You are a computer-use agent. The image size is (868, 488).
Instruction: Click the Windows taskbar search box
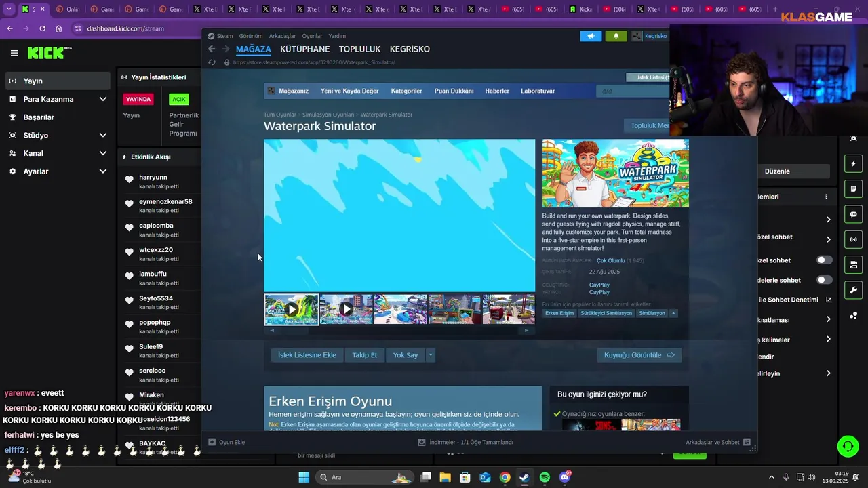(x=365, y=477)
